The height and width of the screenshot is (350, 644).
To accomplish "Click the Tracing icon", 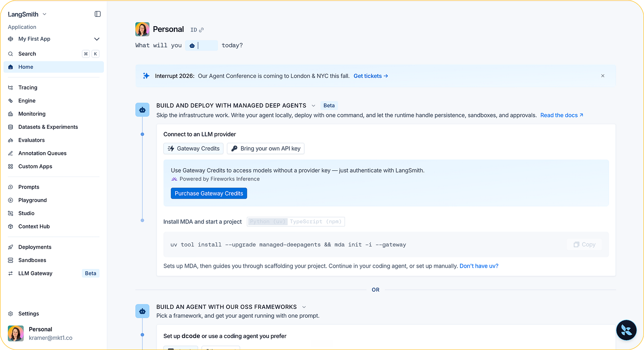I will point(11,88).
